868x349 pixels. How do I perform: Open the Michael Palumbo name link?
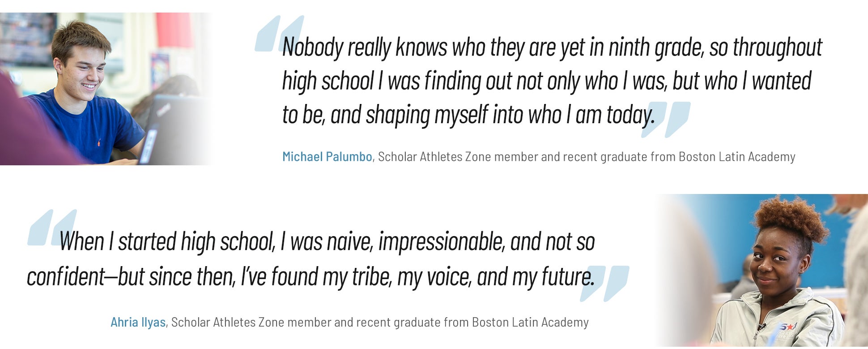click(327, 157)
